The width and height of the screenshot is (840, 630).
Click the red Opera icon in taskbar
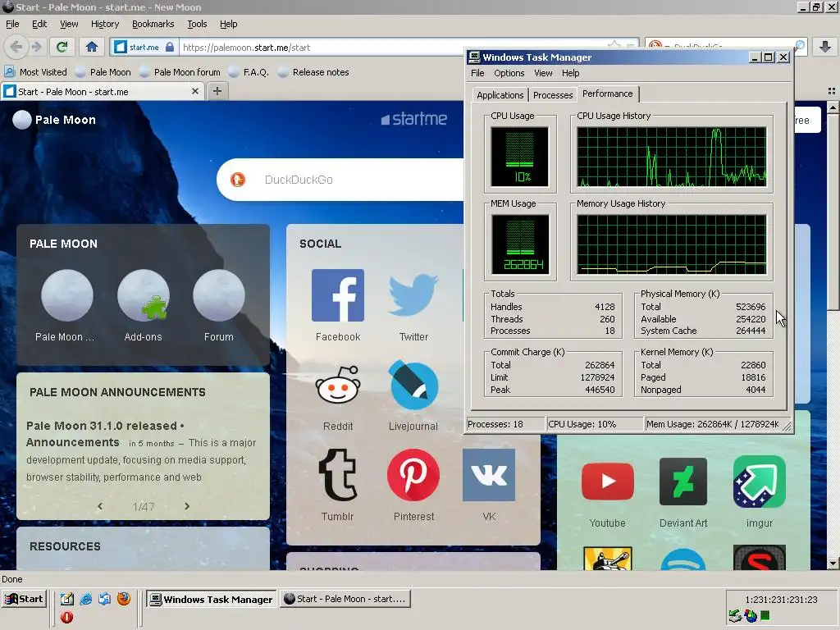click(67, 617)
